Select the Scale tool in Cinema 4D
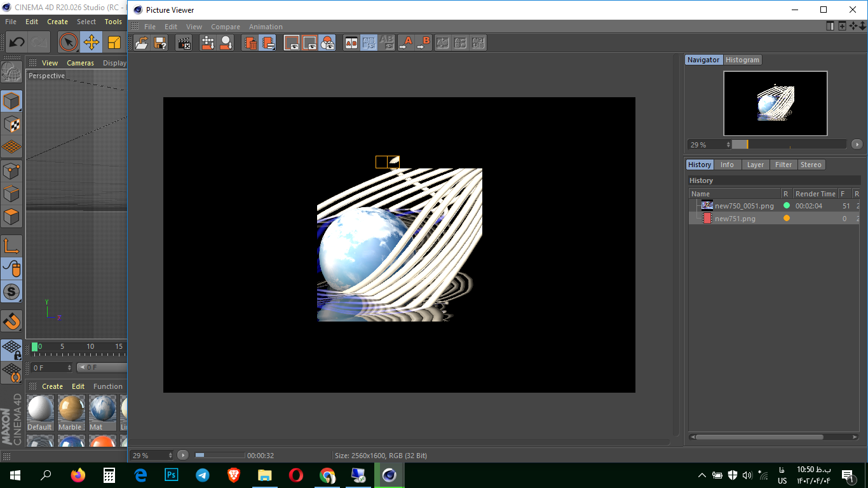 click(x=114, y=43)
